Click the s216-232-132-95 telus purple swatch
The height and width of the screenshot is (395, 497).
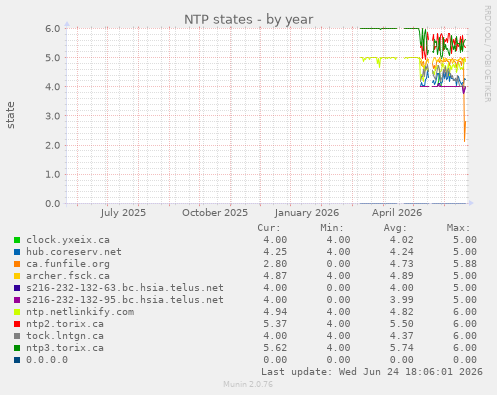point(17,300)
